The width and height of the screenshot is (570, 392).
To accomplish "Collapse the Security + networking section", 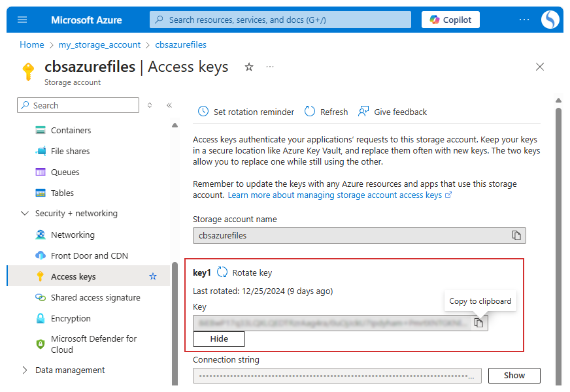I will pyautogui.click(x=25, y=214).
